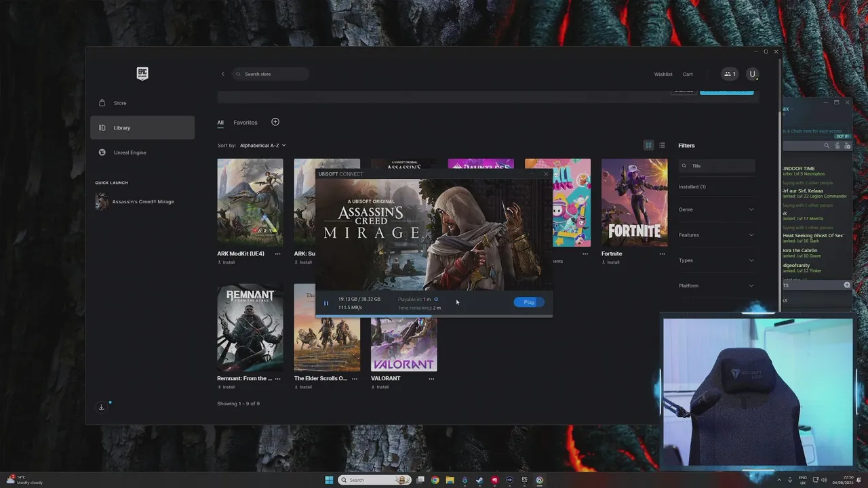Pause the Ubisoft Connect download

click(x=326, y=303)
